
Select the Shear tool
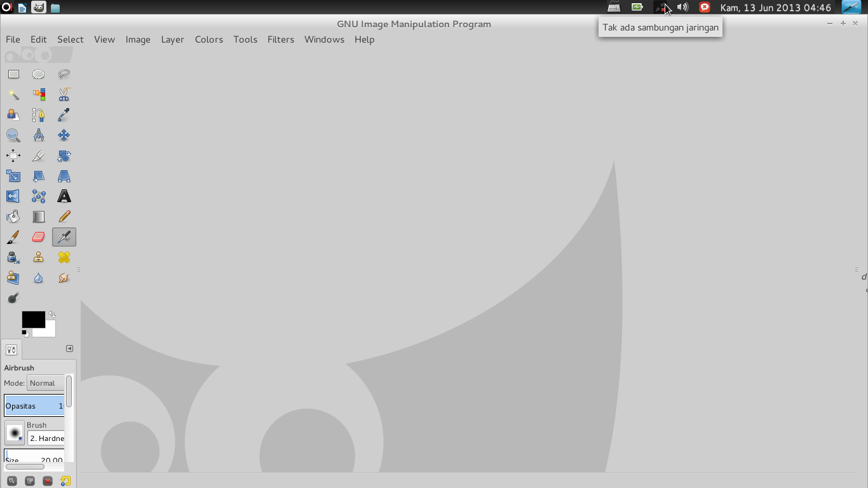coord(39,176)
